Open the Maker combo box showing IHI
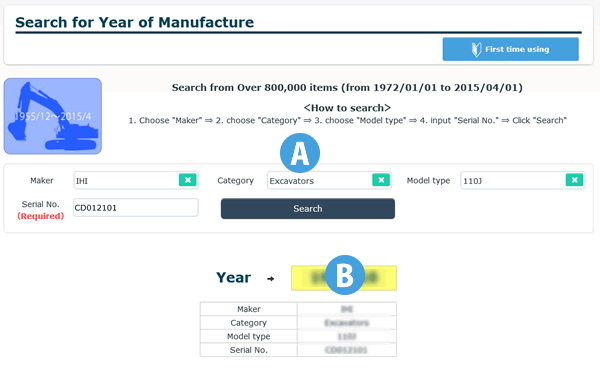 coord(136,180)
